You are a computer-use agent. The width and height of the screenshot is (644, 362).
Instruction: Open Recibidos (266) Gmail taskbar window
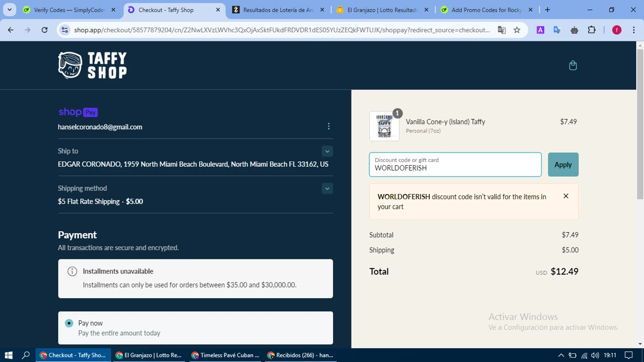click(301, 355)
